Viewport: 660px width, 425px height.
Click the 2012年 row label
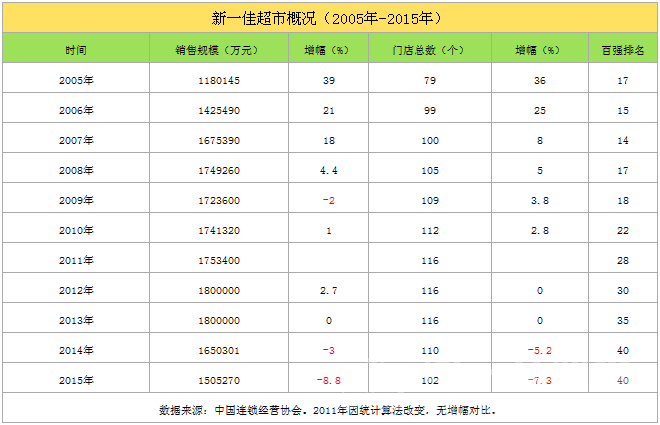(x=76, y=290)
